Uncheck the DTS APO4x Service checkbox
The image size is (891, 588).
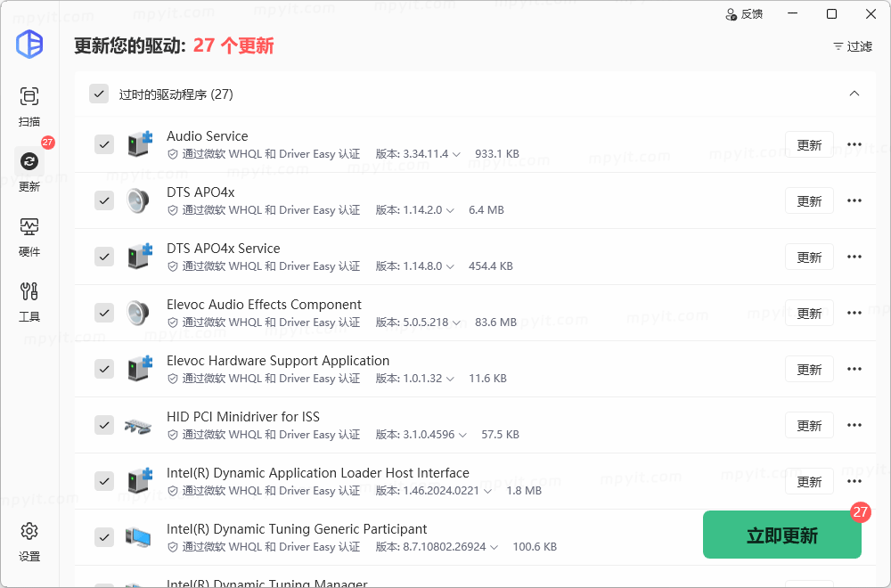[104, 257]
